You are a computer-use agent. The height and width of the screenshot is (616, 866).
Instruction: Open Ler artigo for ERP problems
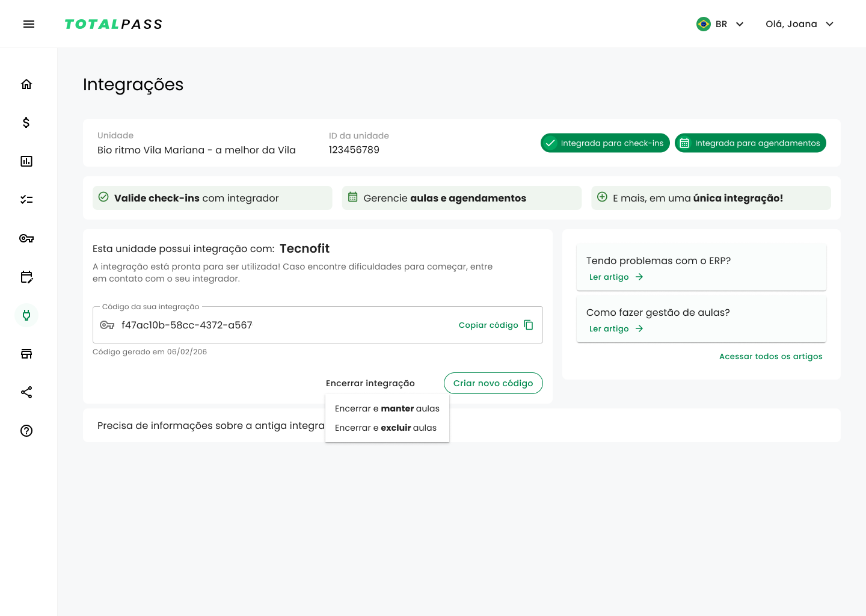pos(609,277)
